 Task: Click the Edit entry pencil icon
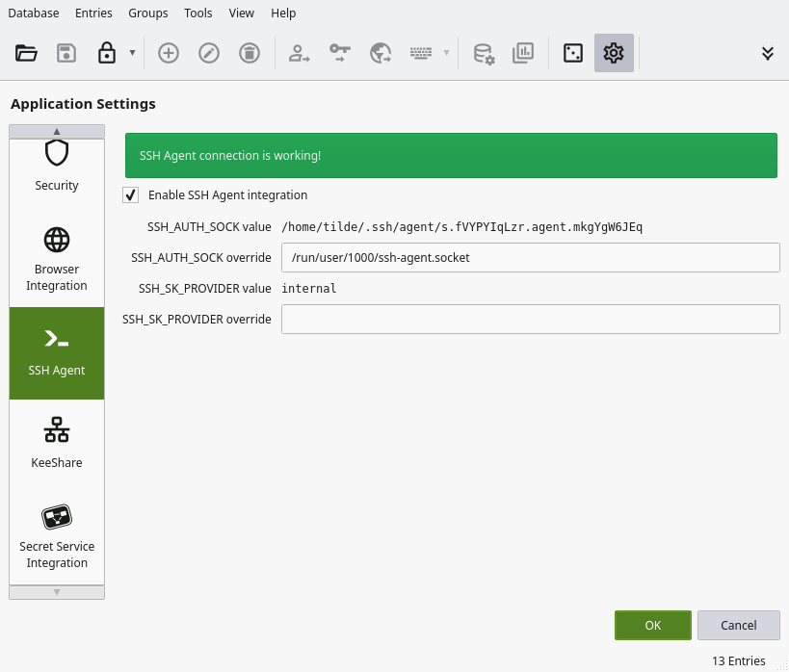[209, 53]
